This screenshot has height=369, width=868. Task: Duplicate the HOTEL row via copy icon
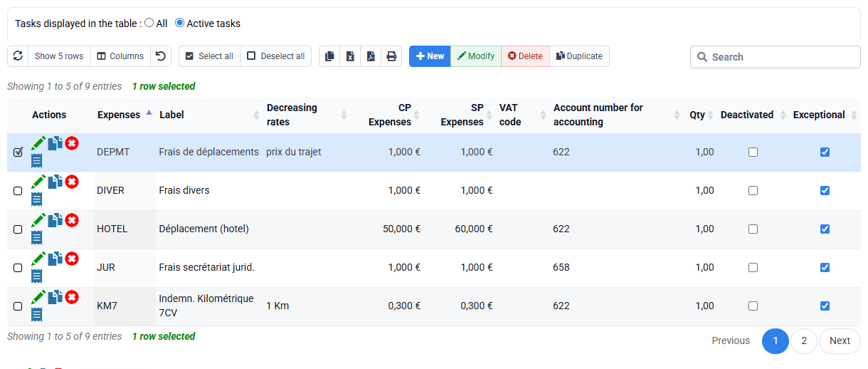click(55, 220)
